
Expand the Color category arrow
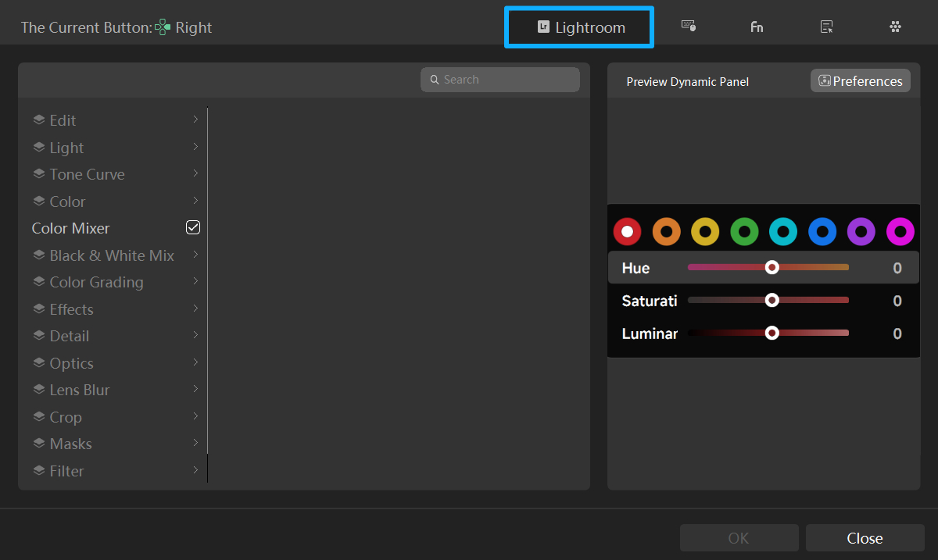[x=195, y=201]
